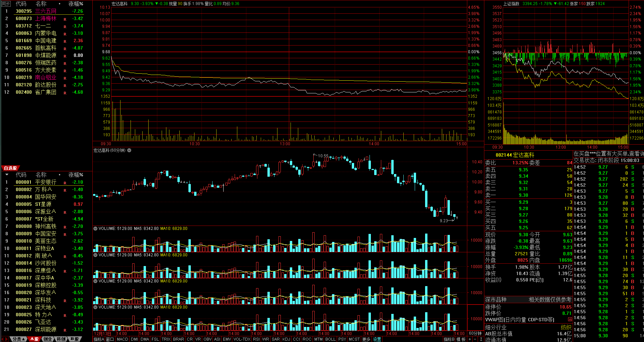
Task: Open 更多 indicators list
Action: tap(366, 339)
